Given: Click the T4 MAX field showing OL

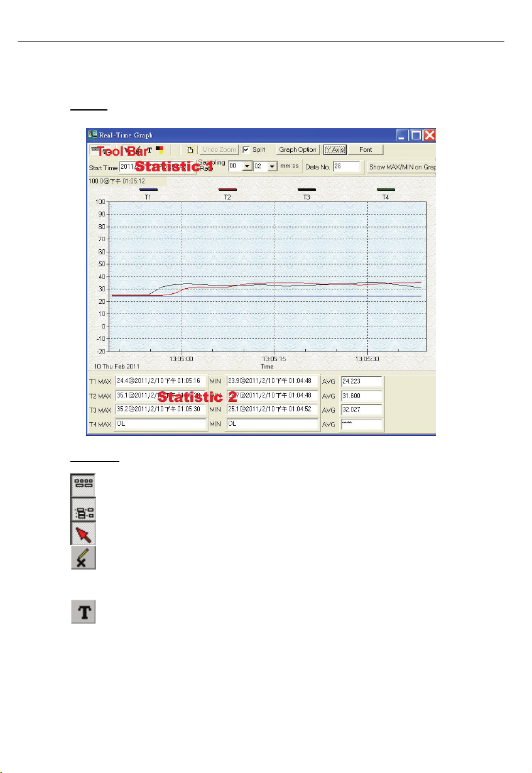Looking at the screenshot, I should click(x=161, y=424).
